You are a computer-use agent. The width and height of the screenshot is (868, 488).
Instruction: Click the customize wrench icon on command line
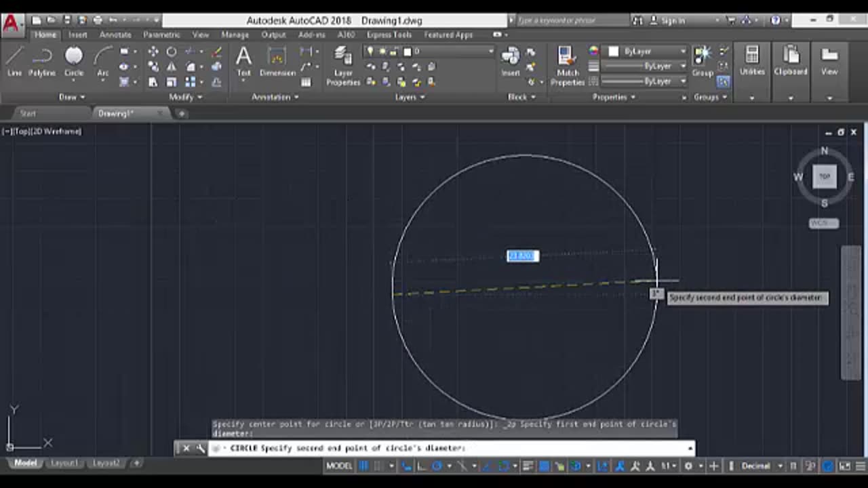(x=200, y=448)
